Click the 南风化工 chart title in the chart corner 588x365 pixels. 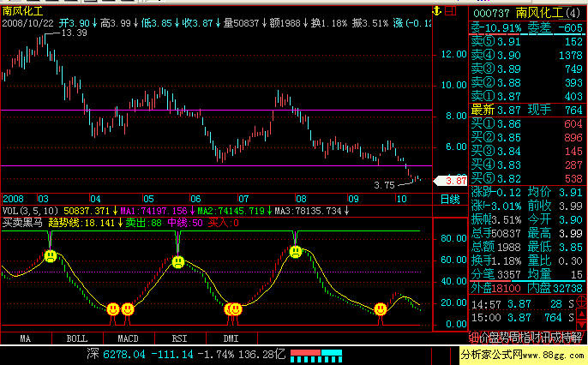[22, 11]
